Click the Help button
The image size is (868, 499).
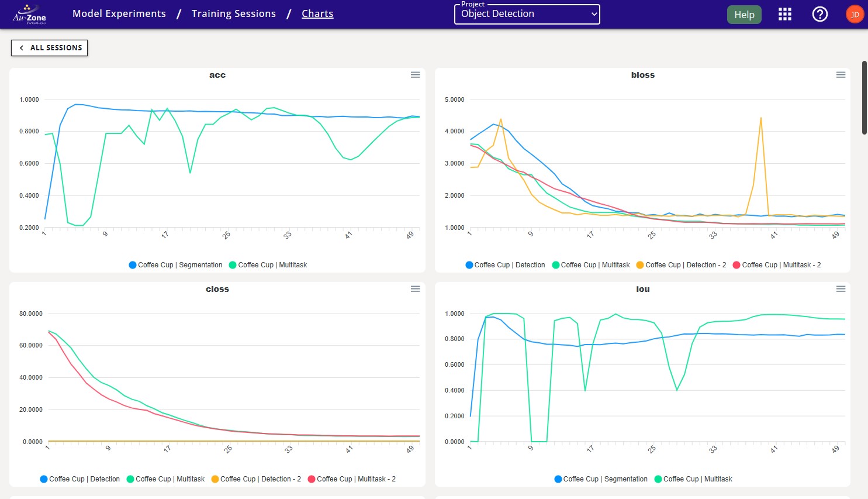744,14
